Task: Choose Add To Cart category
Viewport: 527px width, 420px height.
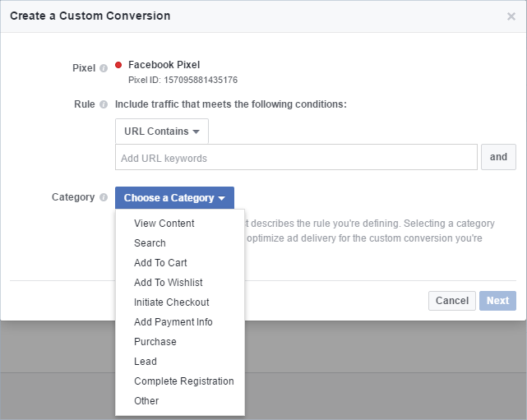Action: coord(180,263)
